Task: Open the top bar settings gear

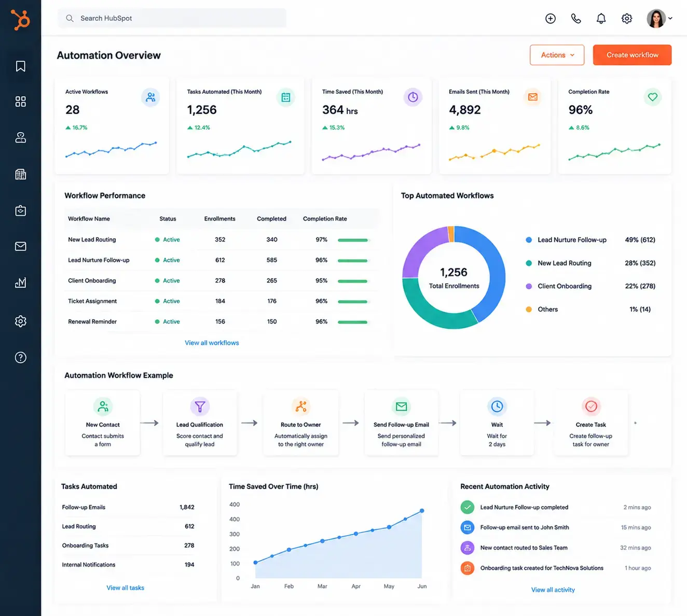Action: coord(627,19)
